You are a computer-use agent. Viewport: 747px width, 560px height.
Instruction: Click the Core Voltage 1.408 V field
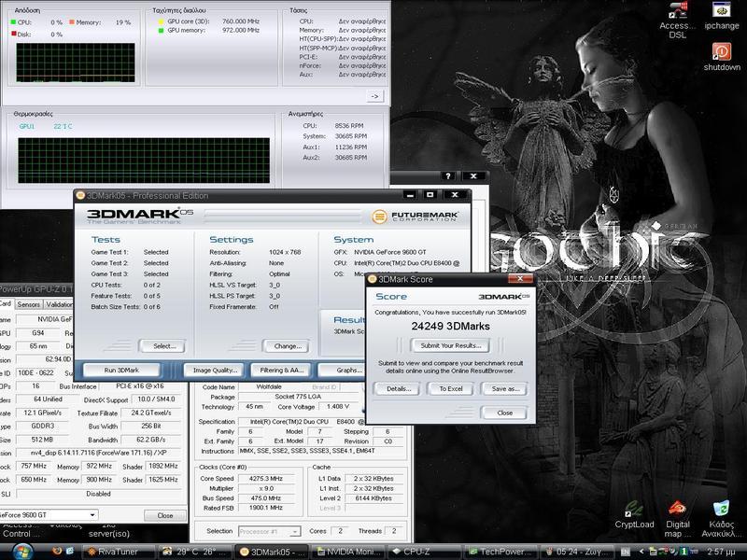coord(338,407)
